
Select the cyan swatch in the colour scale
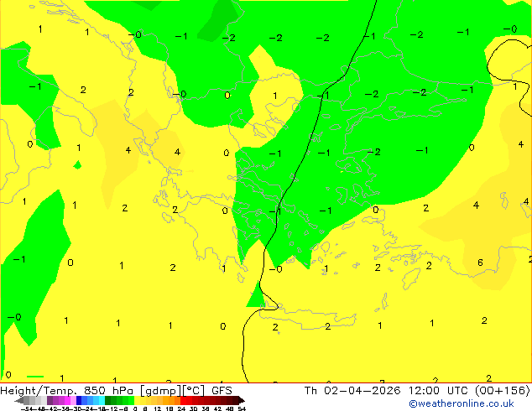pos(102,400)
